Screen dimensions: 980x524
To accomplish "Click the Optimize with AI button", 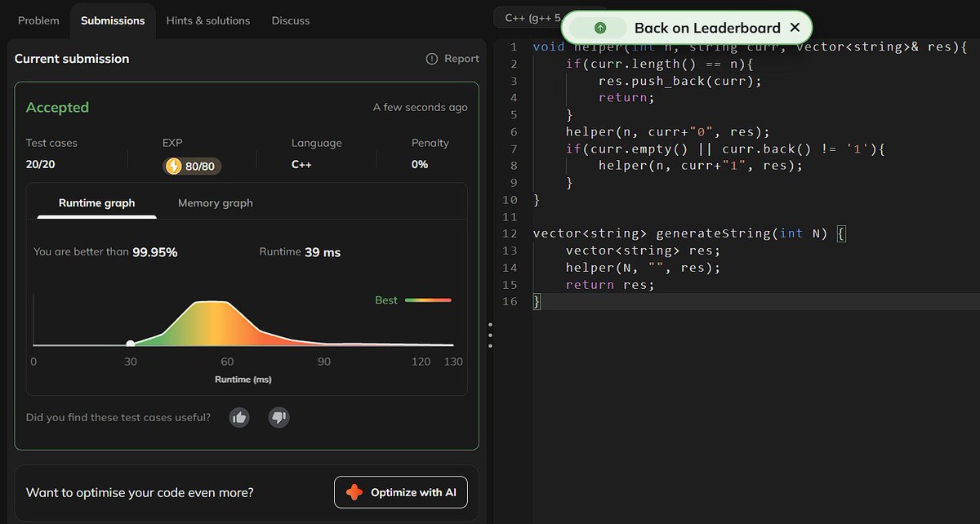I will [401, 492].
